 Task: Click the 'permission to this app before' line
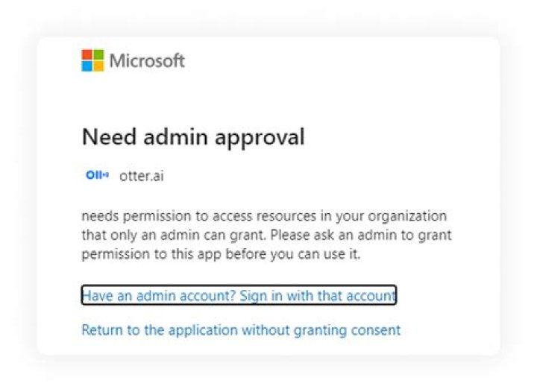coord(221,254)
